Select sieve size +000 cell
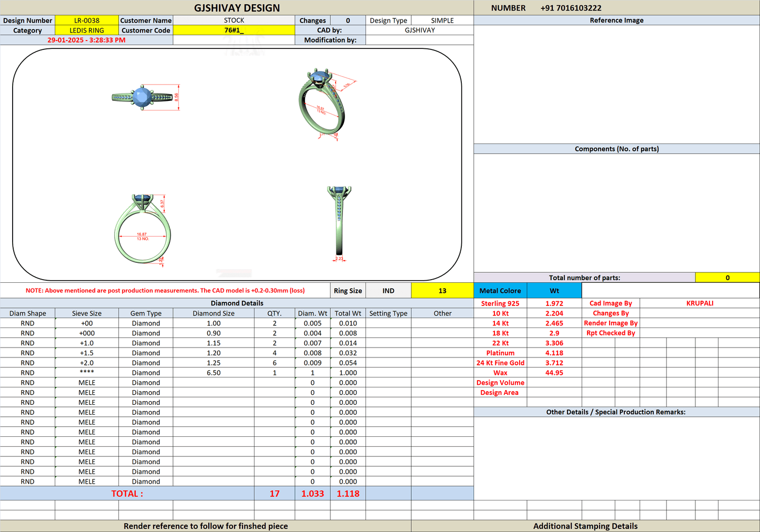The image size is (760, 532). (87, 333)
